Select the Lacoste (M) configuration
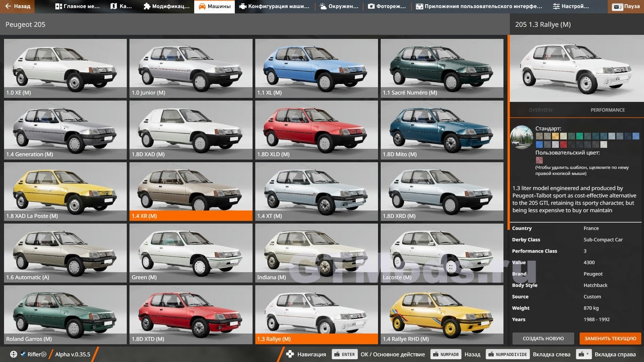This screenshot has width=644, height=362. tap(442, 253)
